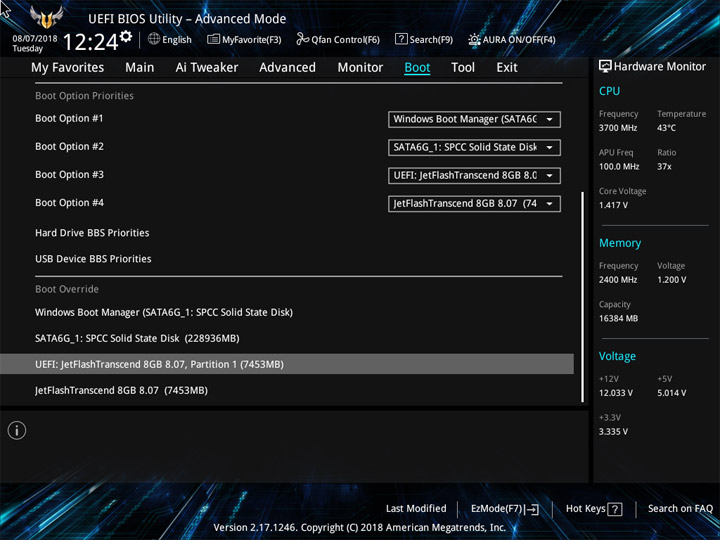Click the 12:24 clock display
The image size is (720, 540).
pyautogui.click(x=90, y=42)
